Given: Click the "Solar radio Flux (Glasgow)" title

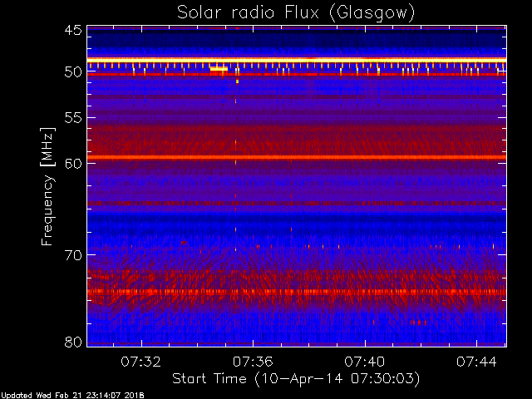Looking at the screenshot, I should (x=296, y=12).
